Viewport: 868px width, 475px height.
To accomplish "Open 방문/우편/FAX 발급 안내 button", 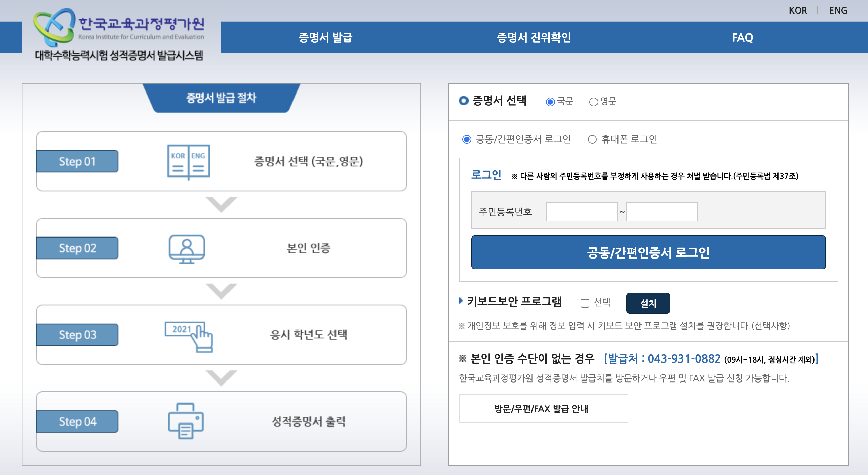I will coord(543,408).
